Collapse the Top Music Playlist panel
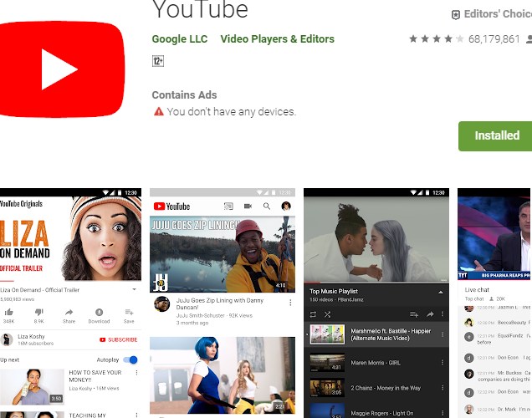 coord(440,293)
